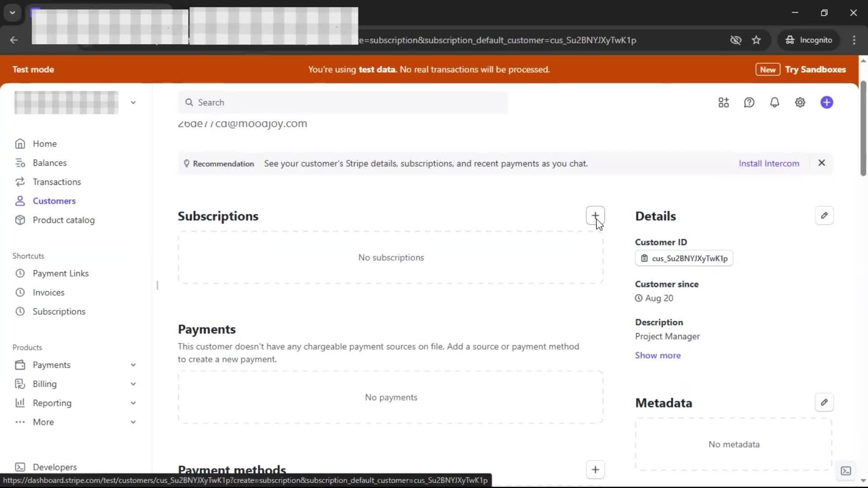Open the account switcher dropdown
The image size is (868, 488).
[x=133, y=103]
